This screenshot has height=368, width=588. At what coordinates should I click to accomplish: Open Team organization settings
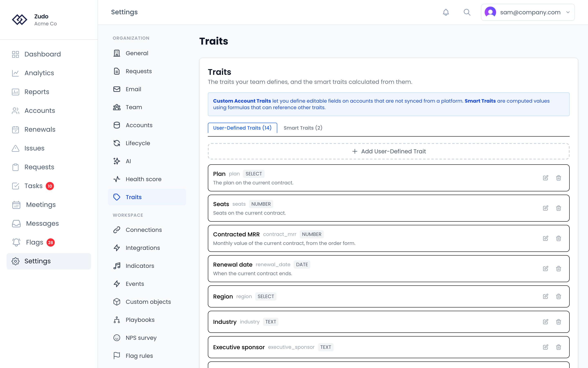tap(147, 107)
